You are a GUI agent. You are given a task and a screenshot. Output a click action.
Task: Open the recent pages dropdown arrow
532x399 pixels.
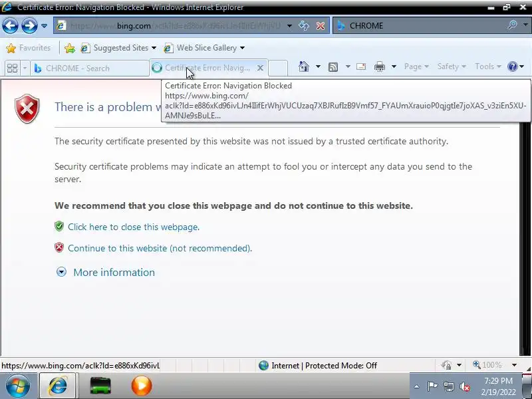(44, 26)
